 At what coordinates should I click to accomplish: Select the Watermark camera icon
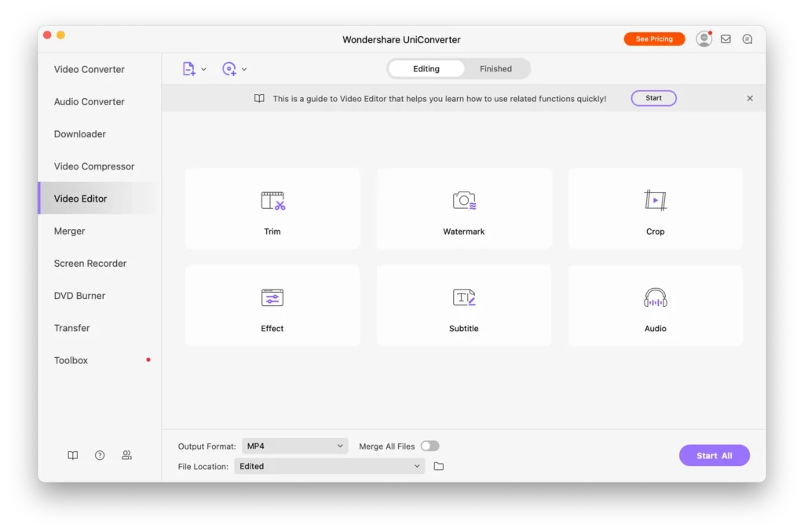point(464,200)
